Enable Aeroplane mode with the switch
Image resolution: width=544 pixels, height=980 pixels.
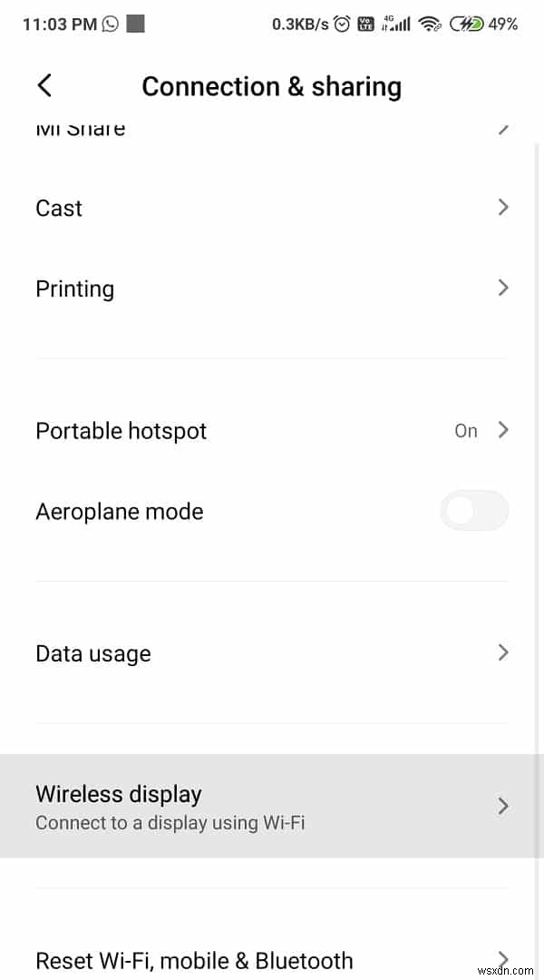pos(474,510)
